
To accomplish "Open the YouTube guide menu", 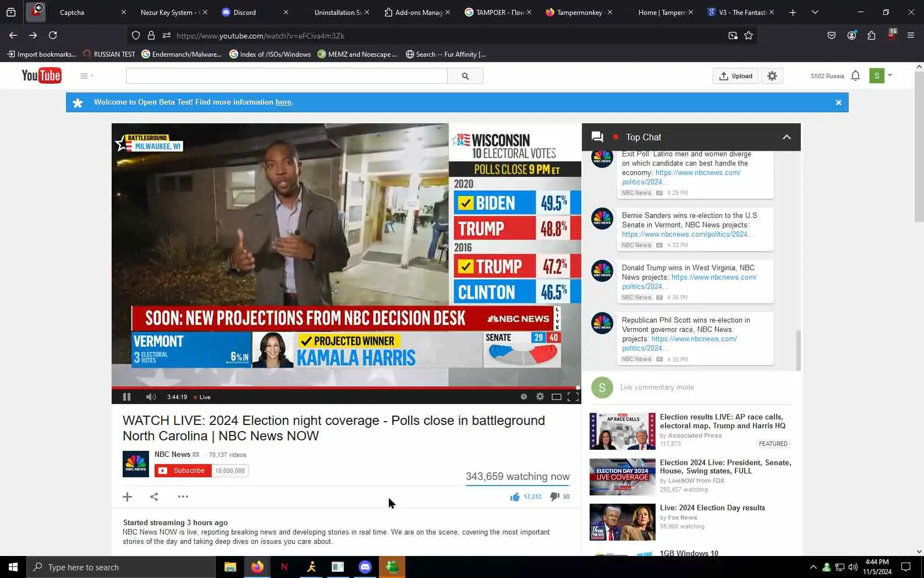I will pos(86,76).
